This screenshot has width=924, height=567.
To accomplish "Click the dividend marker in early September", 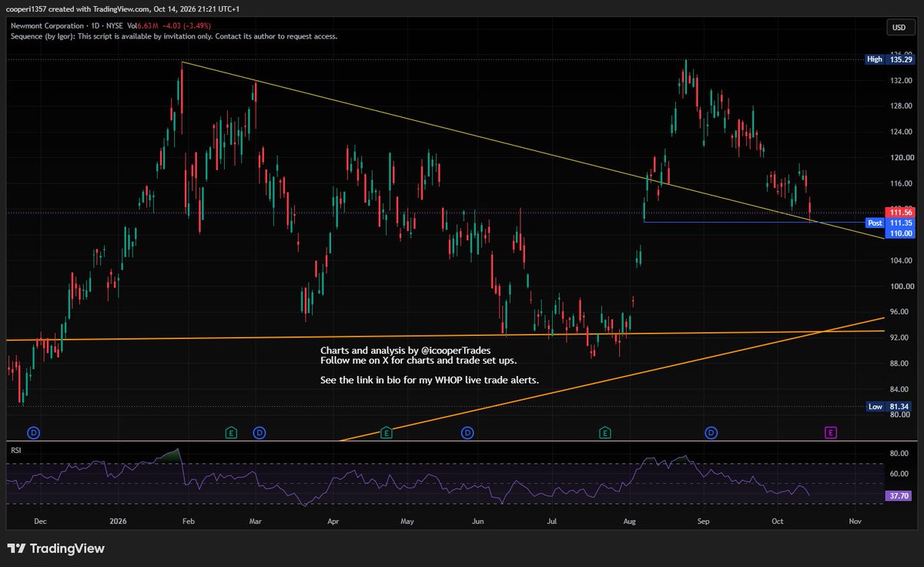I will pos(711,433).
